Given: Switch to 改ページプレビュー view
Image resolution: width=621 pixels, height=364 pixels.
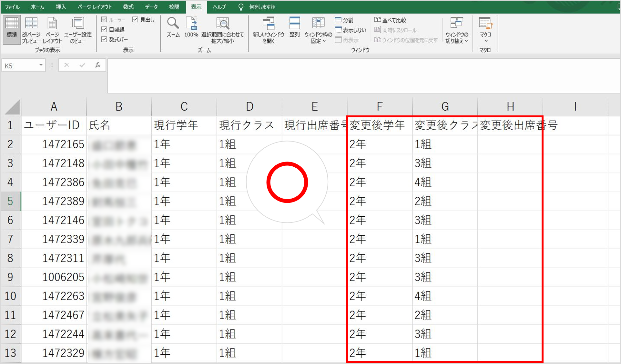Looking at the screenshot, I should pyautogui.click(x=31, y=24).
